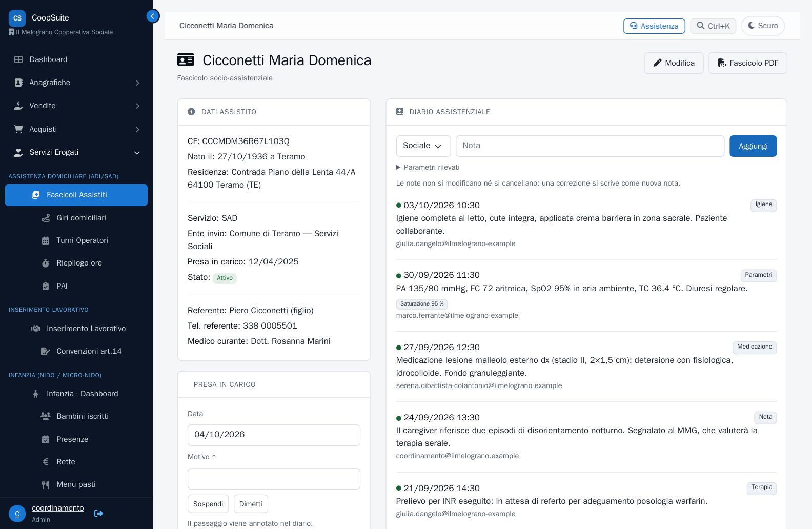The height and width of the screenshot is (529, 812).
Task: Open the Inserimento Lavorativo menu item
Action: tap(76, 329)
